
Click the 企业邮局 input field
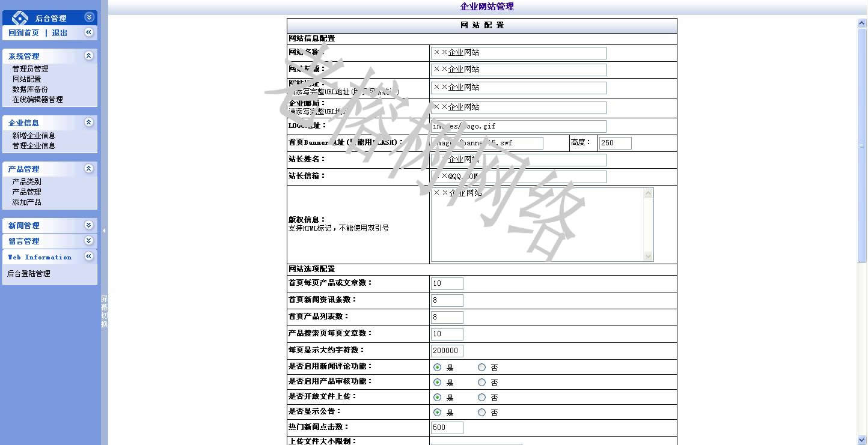click(519, 107)
